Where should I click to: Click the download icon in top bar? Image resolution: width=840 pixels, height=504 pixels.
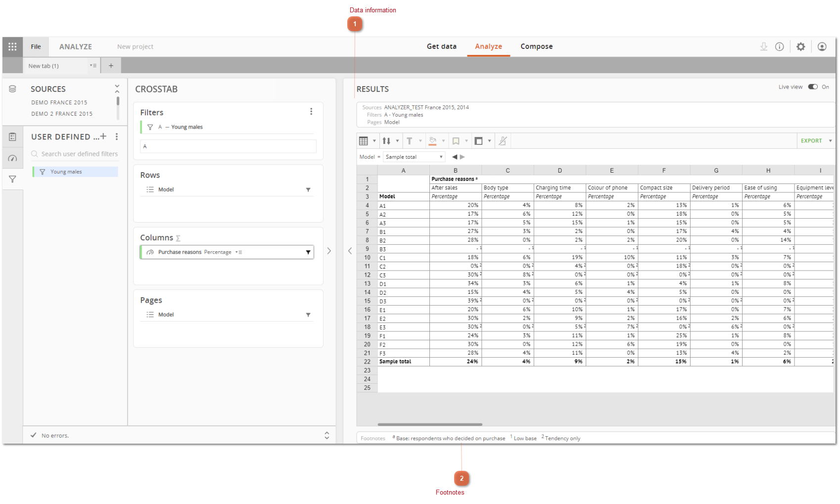[764, 46]
